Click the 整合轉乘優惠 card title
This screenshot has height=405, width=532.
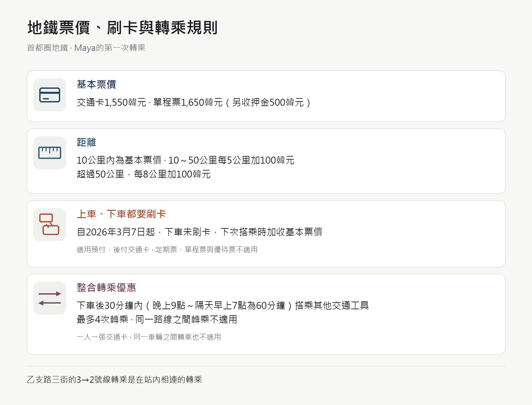pyautogui.click(x=106, y=288)
